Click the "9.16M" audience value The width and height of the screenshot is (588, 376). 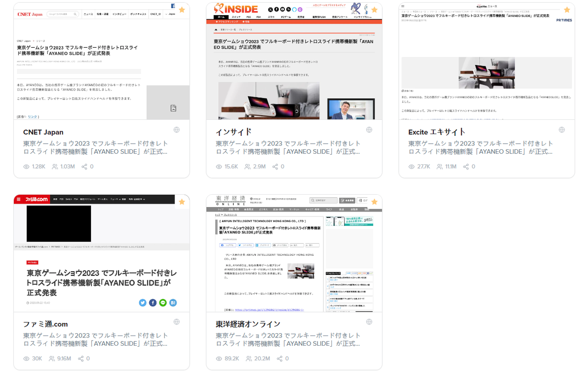[64, 359]
